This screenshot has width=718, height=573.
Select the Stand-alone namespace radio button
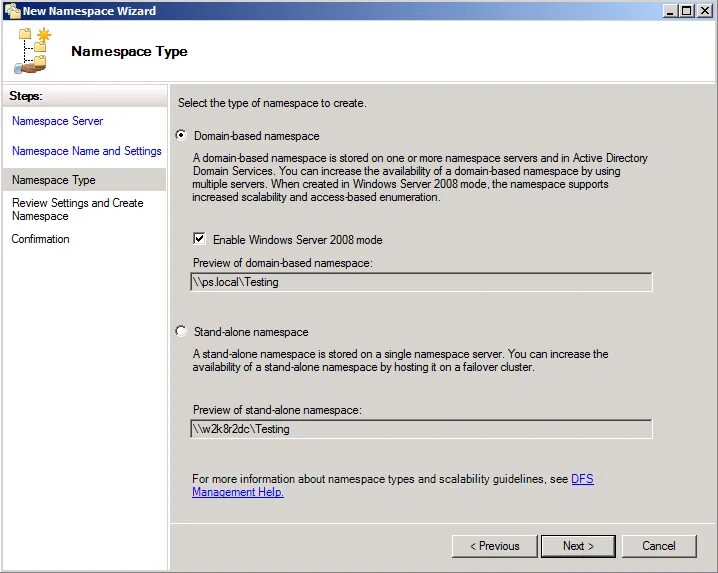pos(181,331)
